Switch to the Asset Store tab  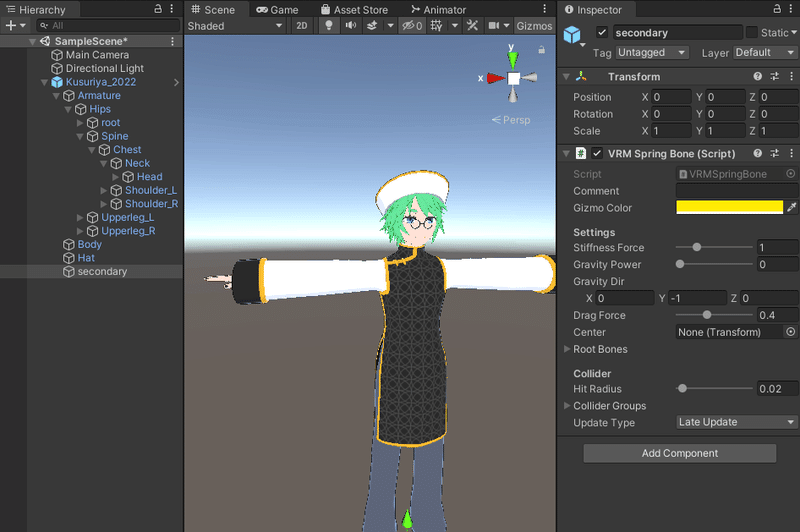click(355, 10)
